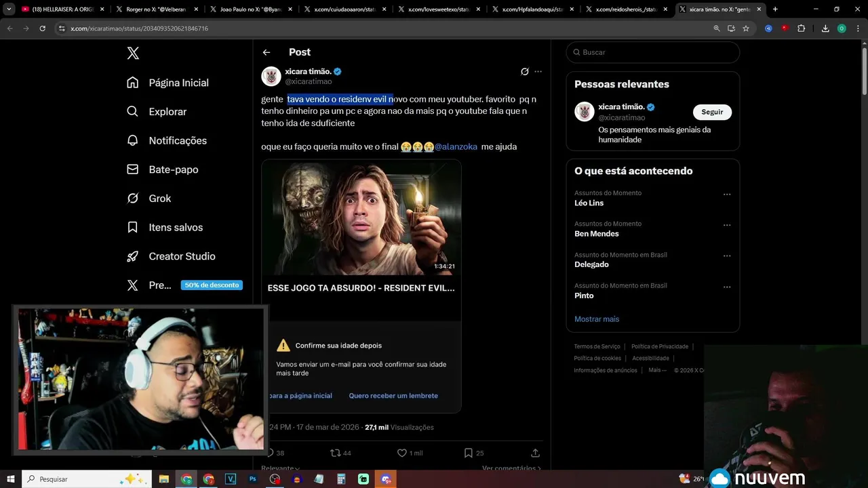Screen dimensions: 868x488
Task: Open Itens salvos bookmarks
Action: tap(165, 227)
